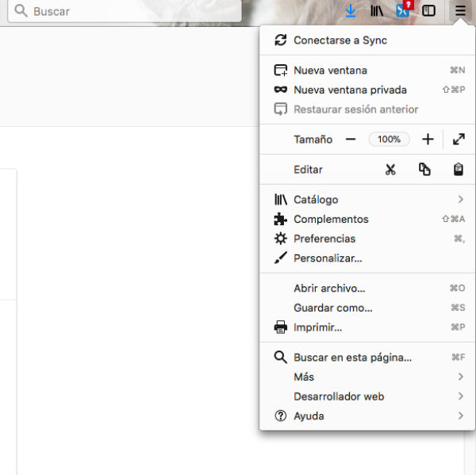Increase zoom with the plus button
This screenshot has height=475, width=476.
(x=428, y=140)
